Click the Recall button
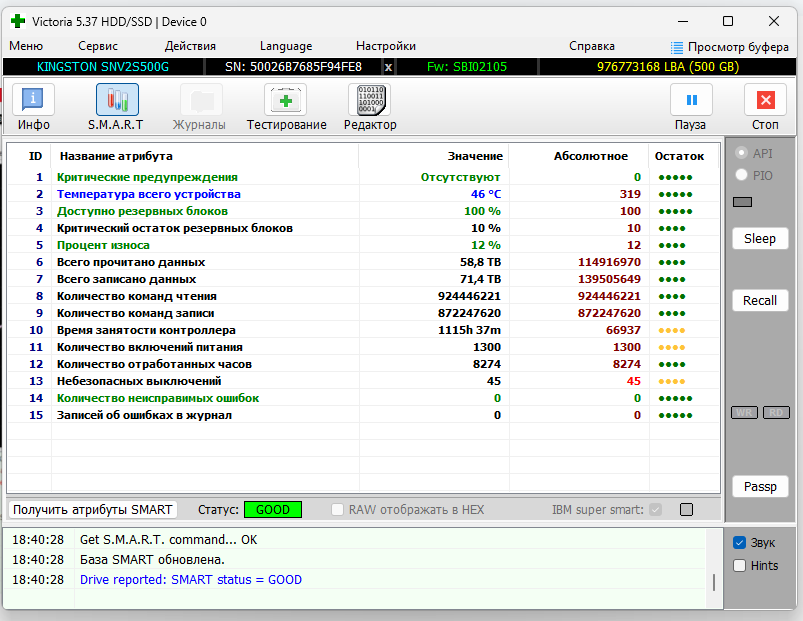 [760, 301]
